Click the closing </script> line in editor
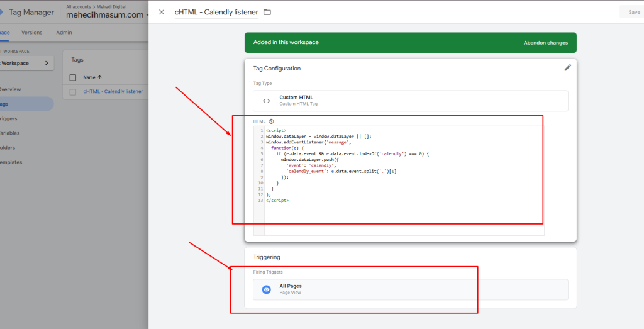This screenshot has width=644, height=329. (x=277, y=201)
